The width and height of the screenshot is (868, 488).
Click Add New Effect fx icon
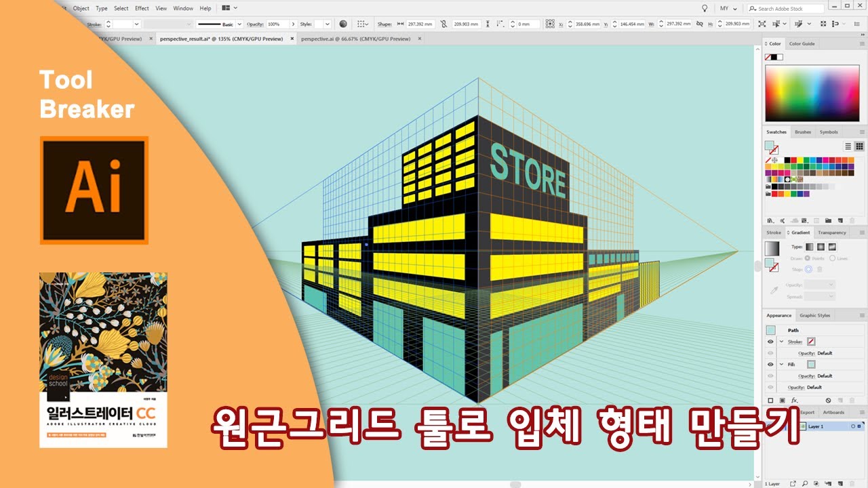point(795,401)
